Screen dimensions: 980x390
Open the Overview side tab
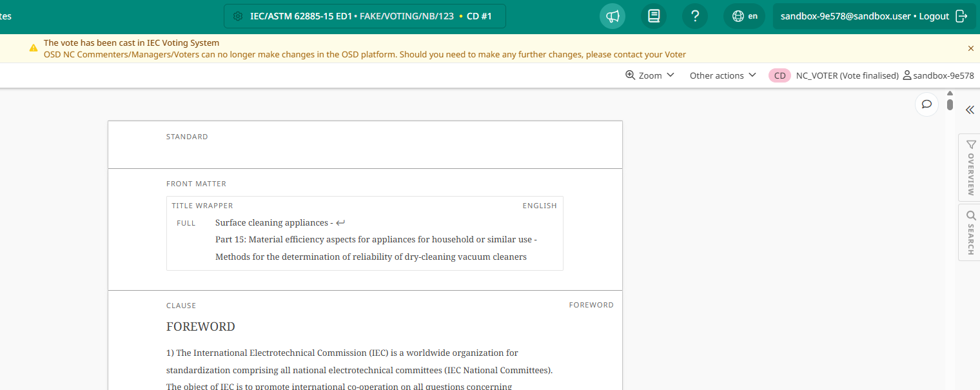970,168
